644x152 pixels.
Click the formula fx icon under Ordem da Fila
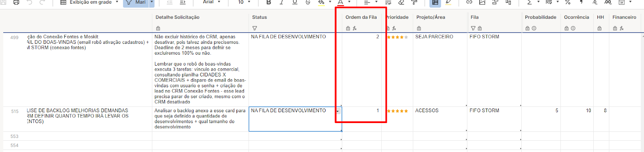(355, 28)
